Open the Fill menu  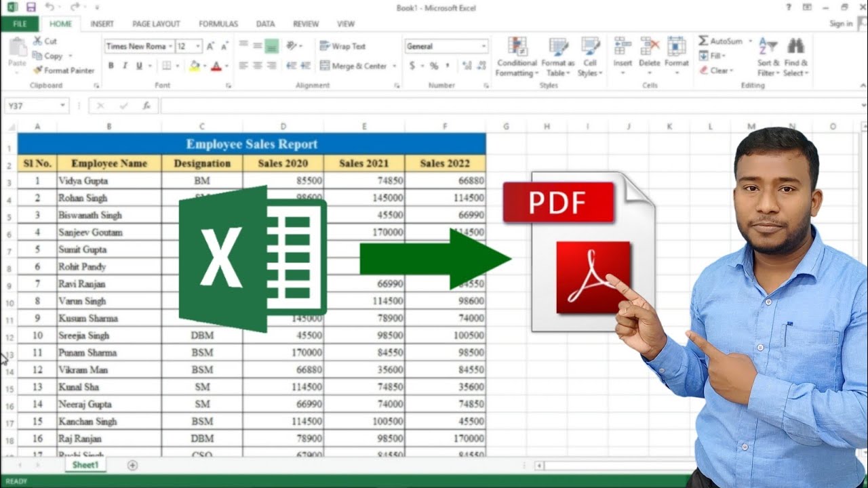coord(713,56)
